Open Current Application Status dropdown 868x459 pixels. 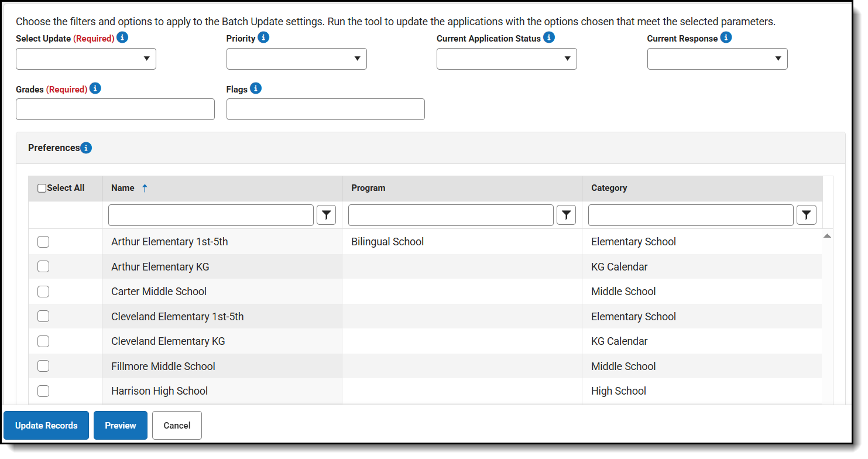[507, 59]
